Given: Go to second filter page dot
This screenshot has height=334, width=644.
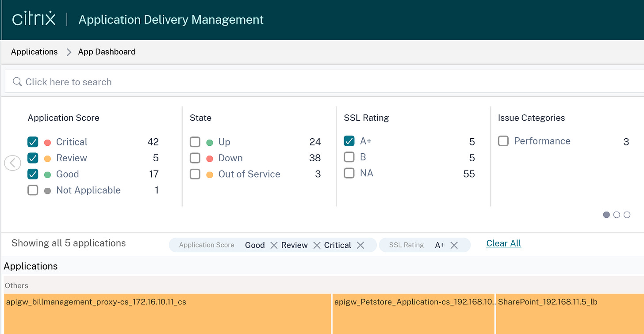Looking at the screenshot, I should [617, 215].
